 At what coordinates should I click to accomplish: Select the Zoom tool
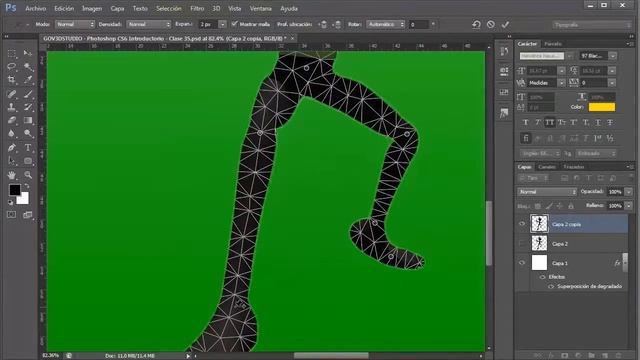[28, 175]
